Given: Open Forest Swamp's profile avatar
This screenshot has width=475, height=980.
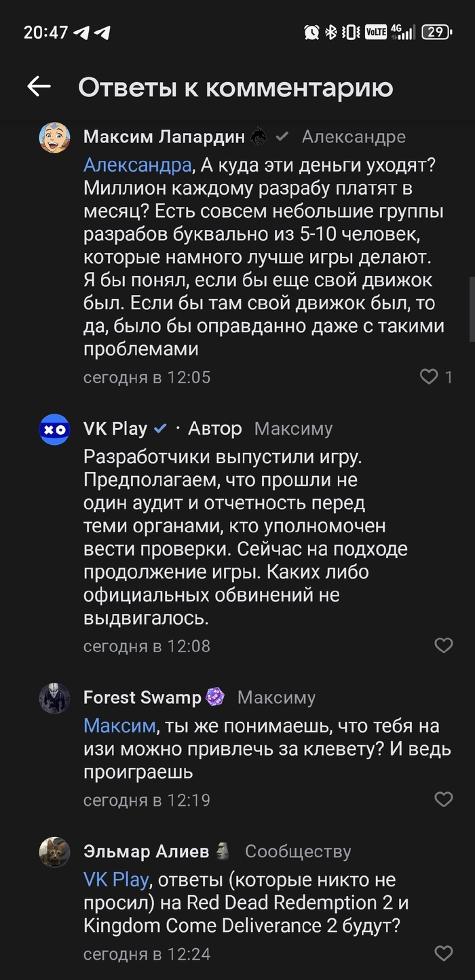Looking at the screenshot, I should point(54,698).
